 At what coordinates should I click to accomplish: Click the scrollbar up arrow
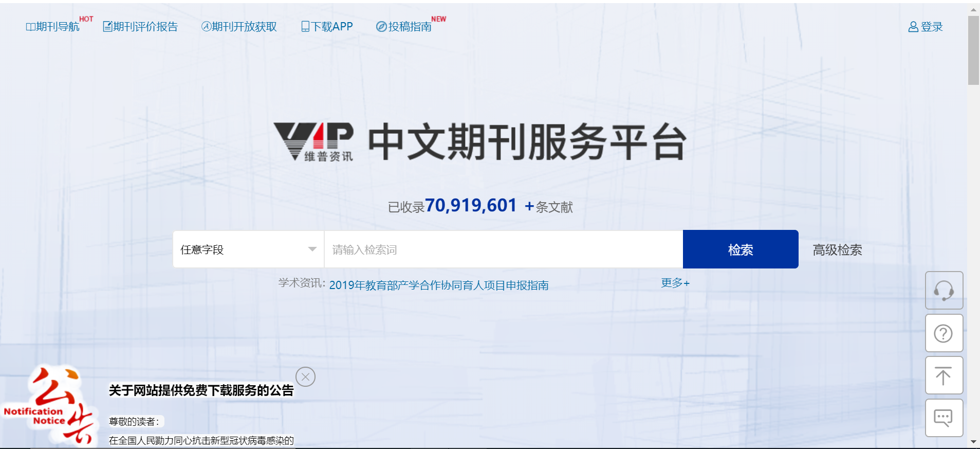(973, 9)
